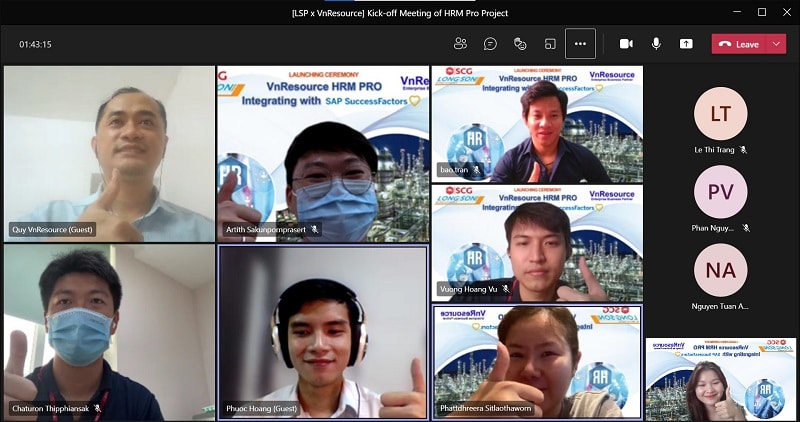Expand the Leave options dropdown arrow
Image resolution: width=800 pixels, height=422 pixels.
coord(777,44)
